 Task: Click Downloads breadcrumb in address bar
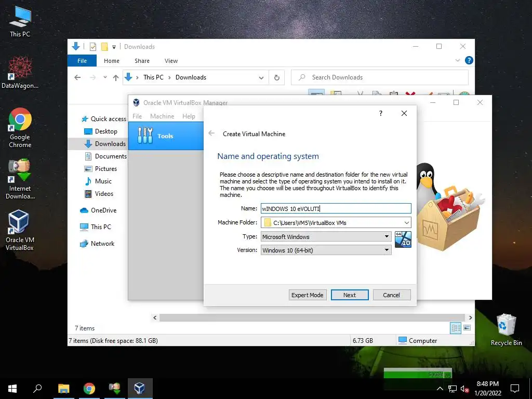click(191, 77)
